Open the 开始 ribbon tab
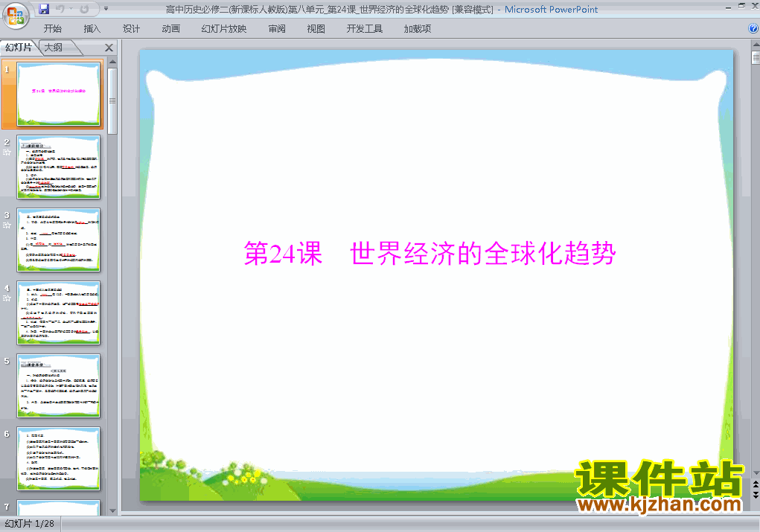760x532 pixels. tap(52, 28)
